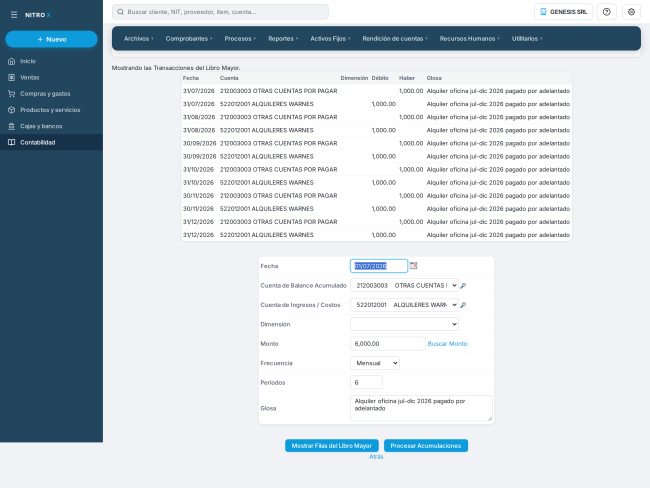Open the Rendición de cuentas menu

(x=395, y=39)
